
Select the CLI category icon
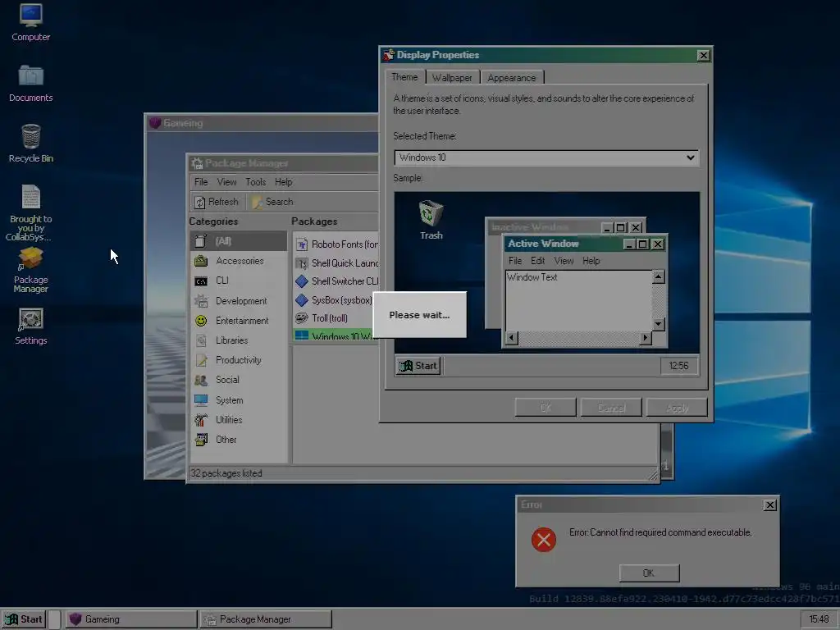click(x=201, y=281)
